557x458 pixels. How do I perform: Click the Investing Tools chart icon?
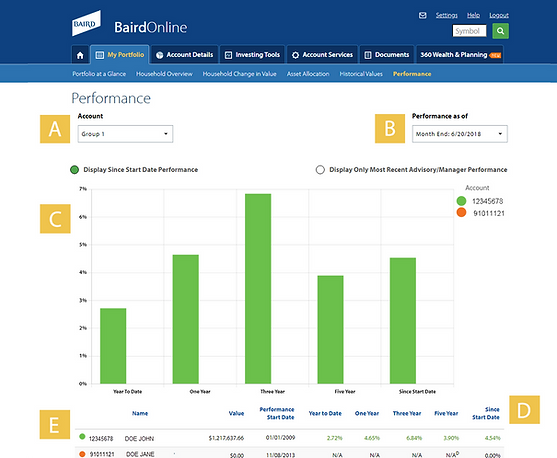(228, 55)
